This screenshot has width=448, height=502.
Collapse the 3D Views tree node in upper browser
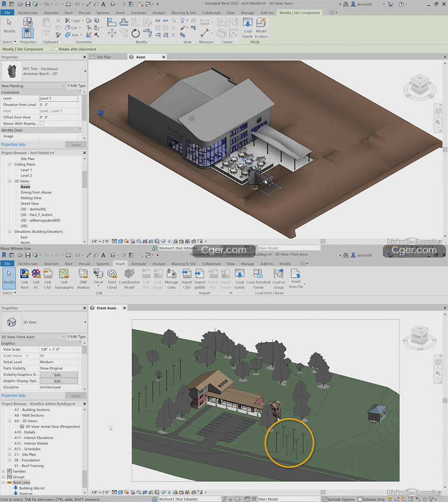10,181
